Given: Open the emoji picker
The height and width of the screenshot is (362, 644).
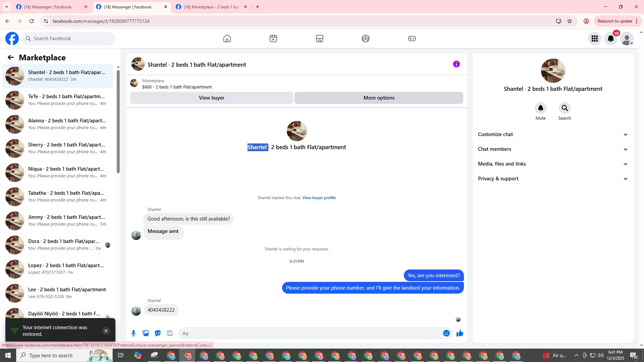Looking at the screenshot, I should [x=446, y=333].
